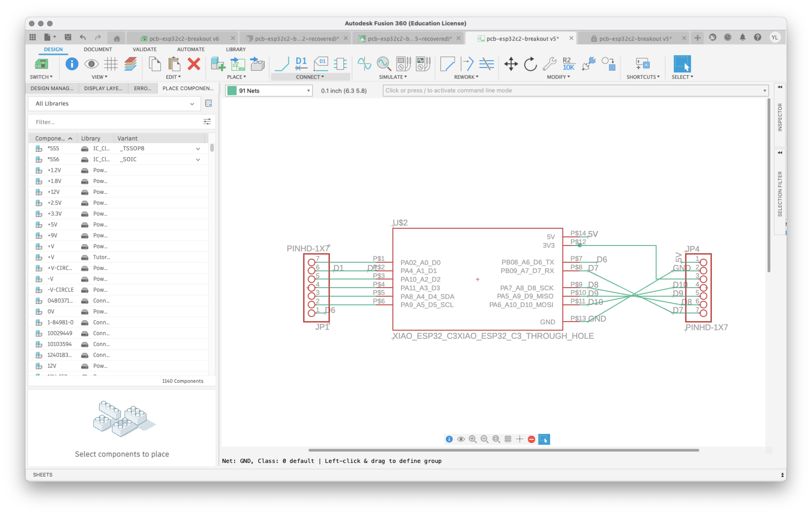Click the Shortcuts icon
This screenshot has height=515, width=812.
(642, 64)
